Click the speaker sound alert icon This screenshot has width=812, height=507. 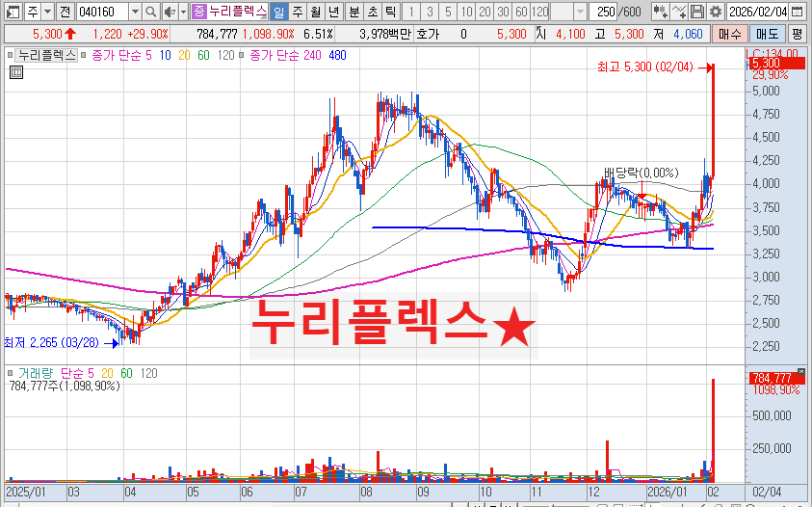(x=170, y=12)
